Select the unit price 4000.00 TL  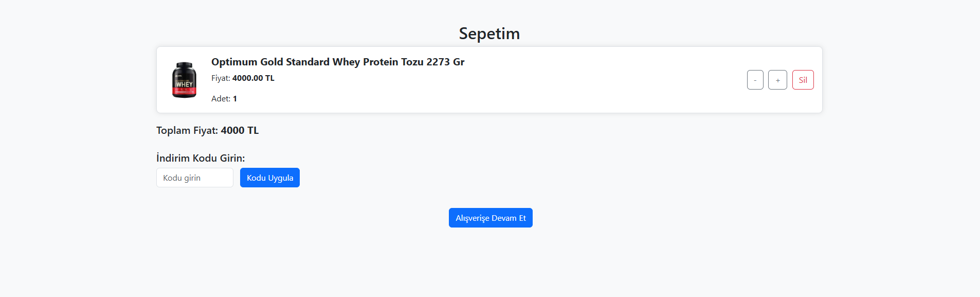(253, 78)
